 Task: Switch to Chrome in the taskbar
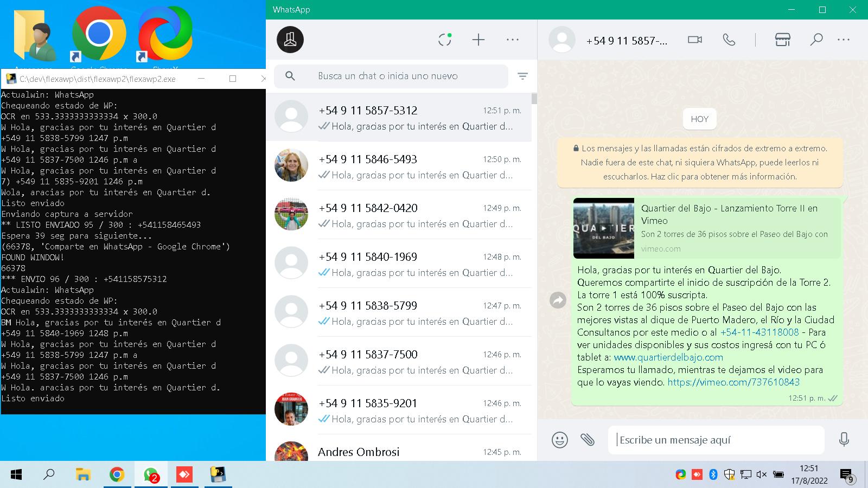coord(117,475)
